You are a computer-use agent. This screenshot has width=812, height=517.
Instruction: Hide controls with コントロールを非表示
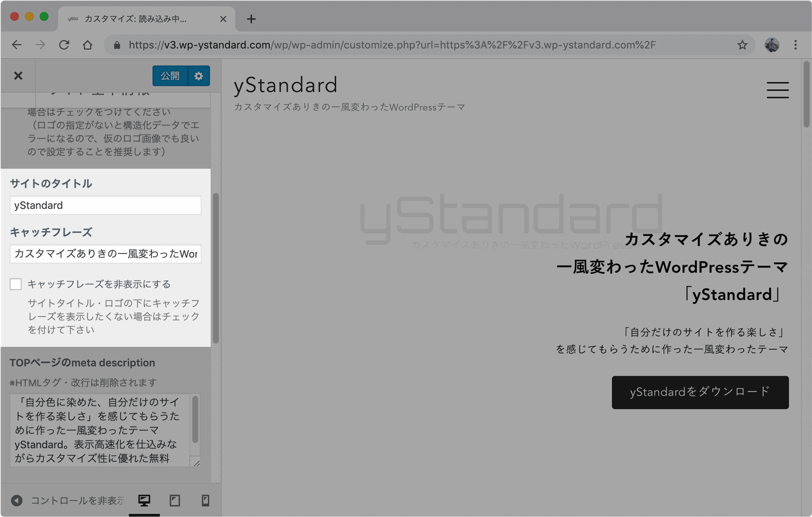click(67, 501)
